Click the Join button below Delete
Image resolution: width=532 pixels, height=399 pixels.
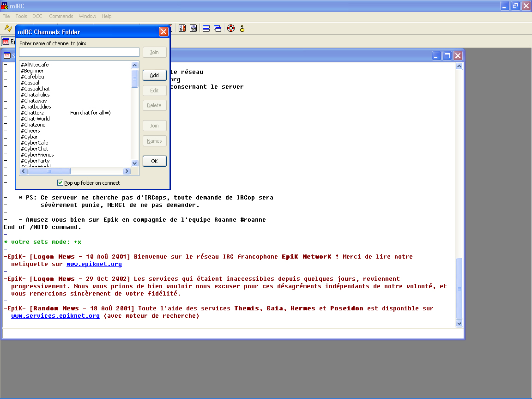[x=154, y=126]
